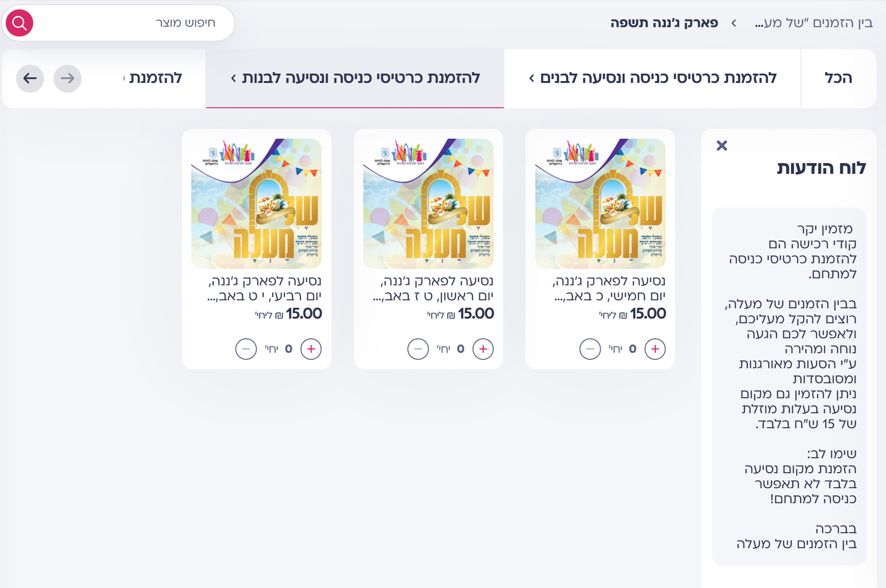Go to בין הזמנים breadcrumb link

pyautogui.click(x=813, y=23)
